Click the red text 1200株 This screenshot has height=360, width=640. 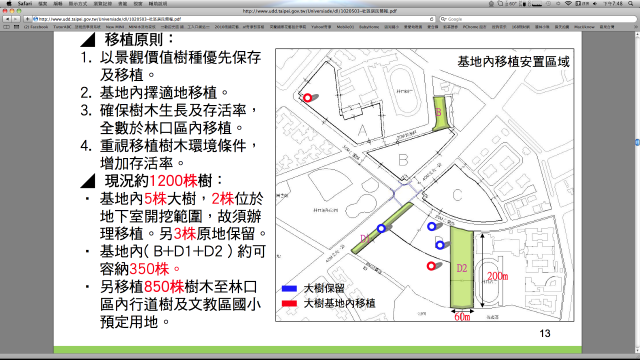pyautogui.click(x=173, y=180)
